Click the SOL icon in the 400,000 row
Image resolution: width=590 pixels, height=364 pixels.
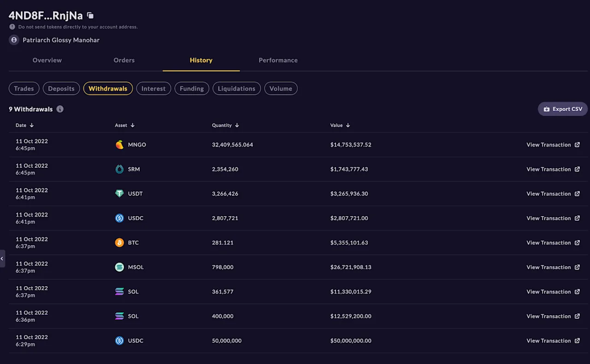tap(119, 316)
